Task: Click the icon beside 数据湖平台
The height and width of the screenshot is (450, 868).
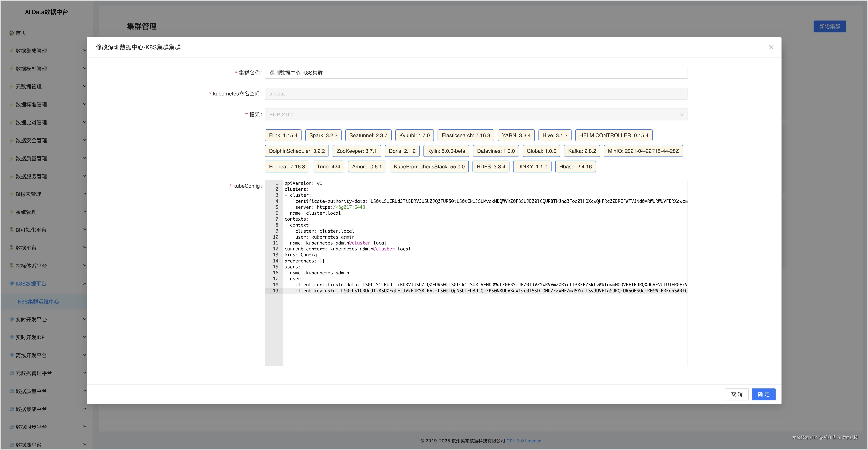Action: coord(12,445)
